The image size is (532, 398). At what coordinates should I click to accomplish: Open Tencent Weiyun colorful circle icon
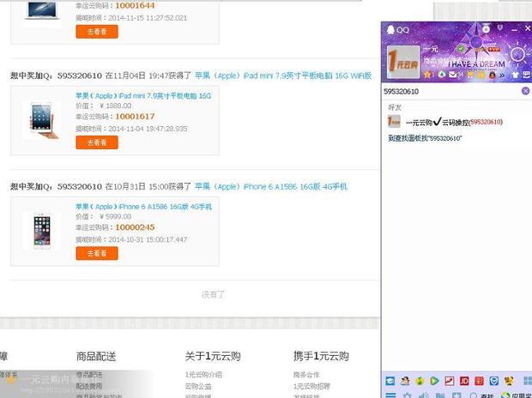point(441,74)
